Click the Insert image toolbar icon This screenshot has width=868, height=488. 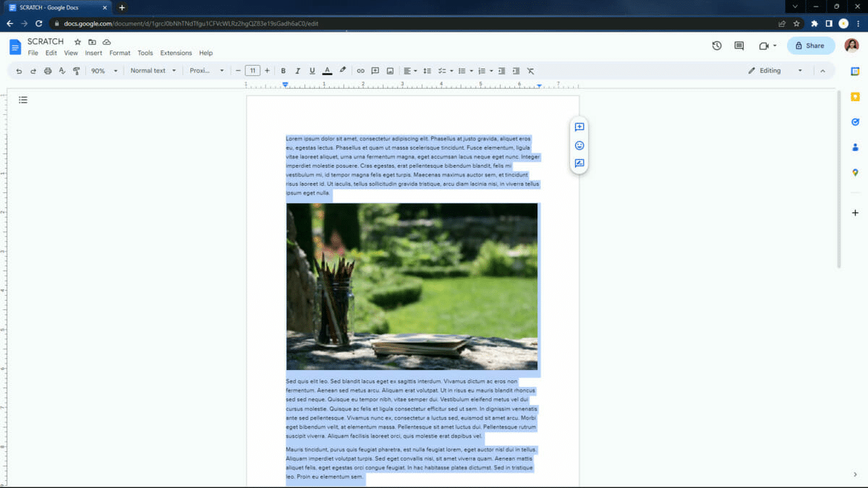(x=390, y=71)
